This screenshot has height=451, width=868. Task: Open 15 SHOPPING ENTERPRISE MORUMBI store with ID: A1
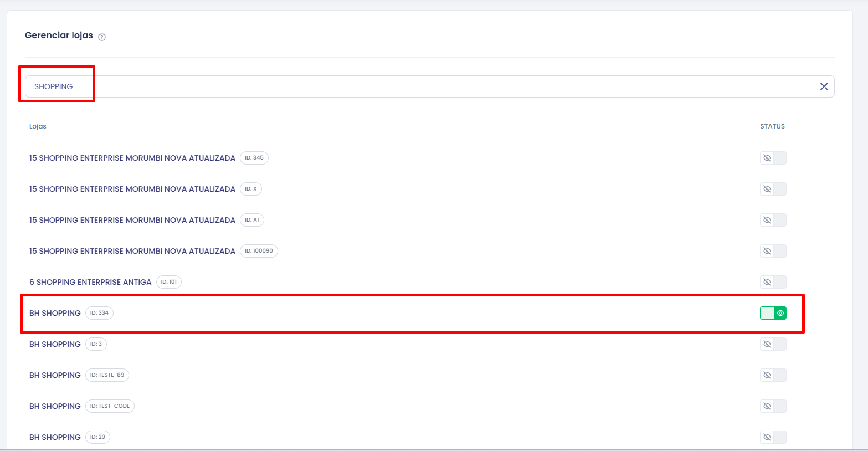click(132, 220)
